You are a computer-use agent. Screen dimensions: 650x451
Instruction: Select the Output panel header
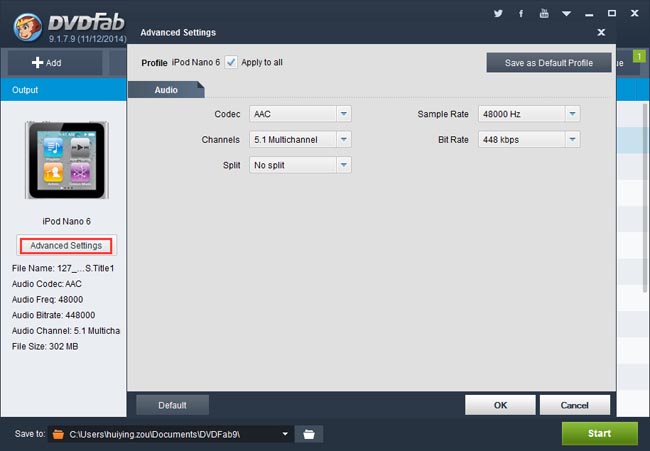pos(63,90)
